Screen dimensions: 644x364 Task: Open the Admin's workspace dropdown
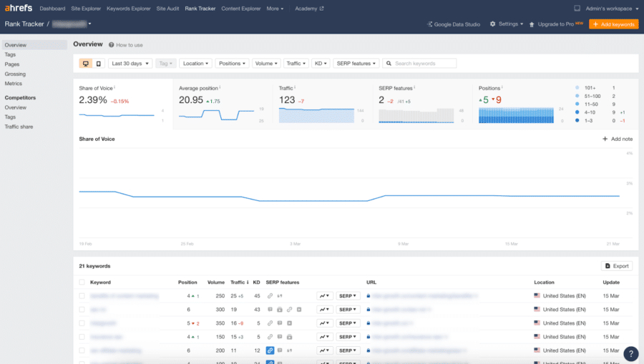pyautogui.click(x=612, y=8)
